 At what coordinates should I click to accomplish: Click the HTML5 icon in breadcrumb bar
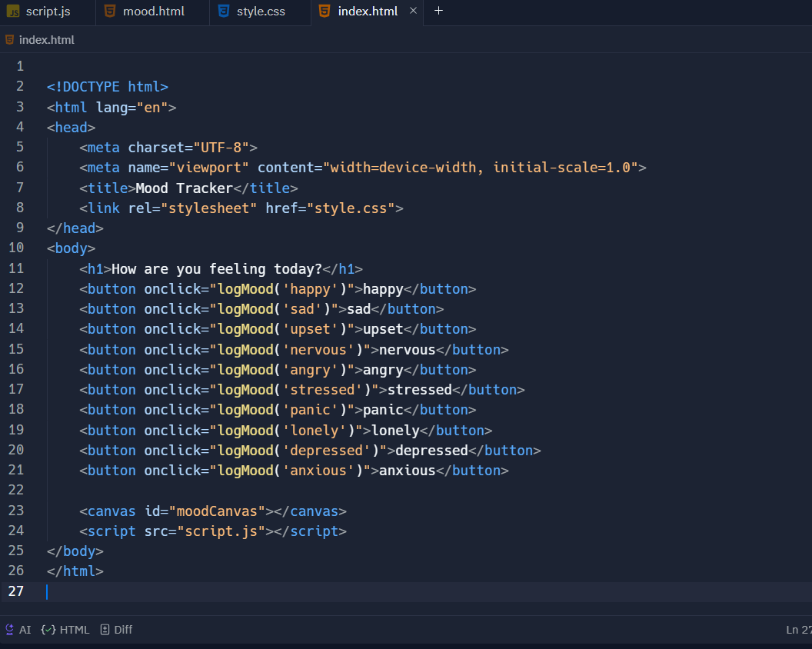coord(9,39)
